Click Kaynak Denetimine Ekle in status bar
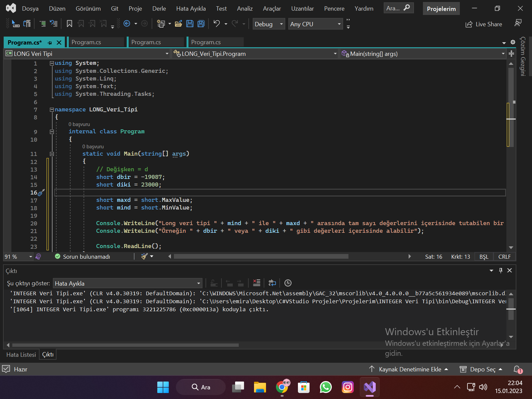Screen dimensions: 532x399 410,369
